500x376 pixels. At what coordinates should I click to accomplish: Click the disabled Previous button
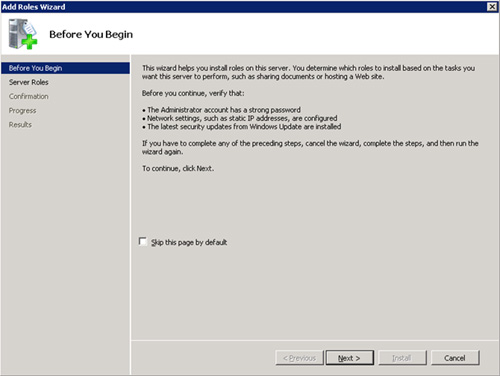[299, 358]
